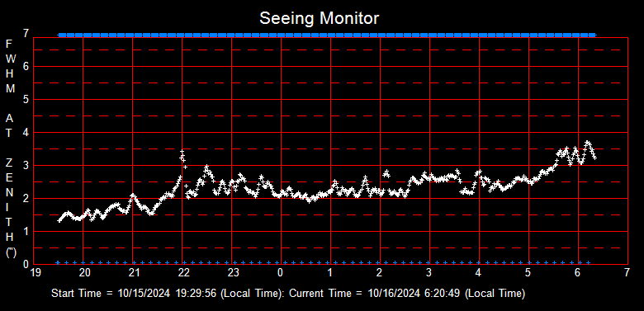The image size is (644, 311).
Task: Click the y-axis FWHM label 4
Action: 26,132
